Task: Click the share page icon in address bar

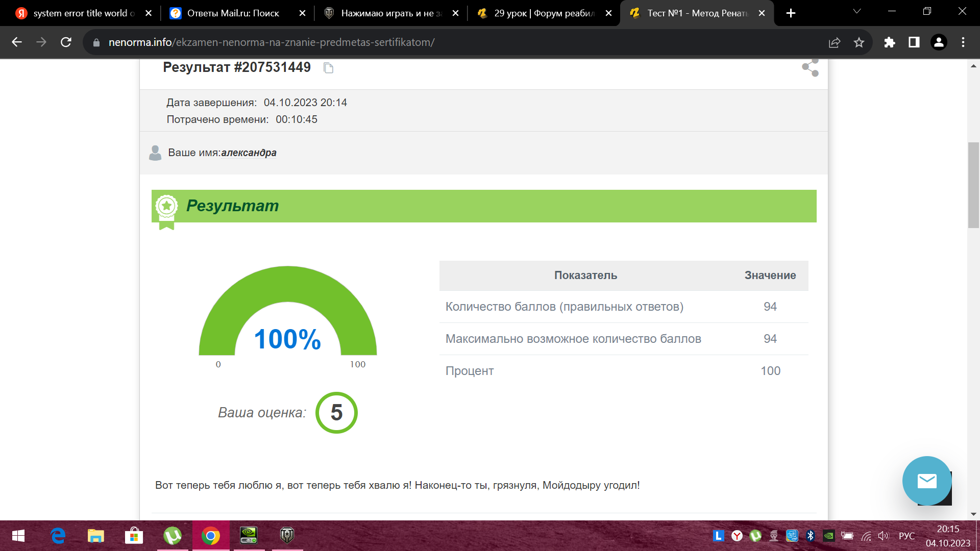Action: [x=835, y=42]
